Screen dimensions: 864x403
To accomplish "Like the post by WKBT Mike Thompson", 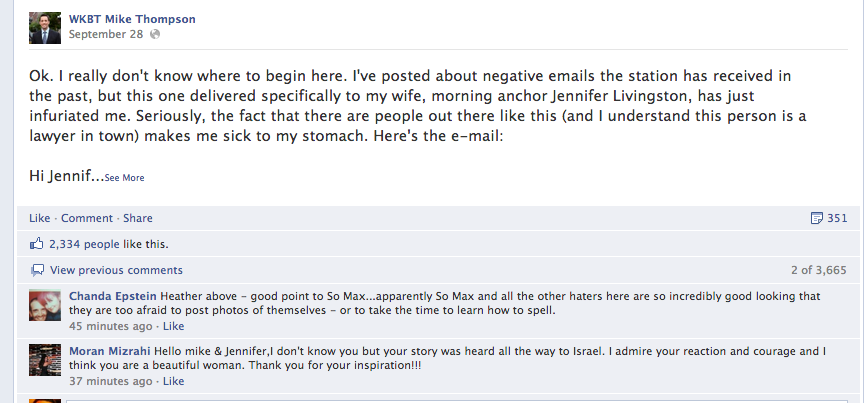I will [40, 218].
